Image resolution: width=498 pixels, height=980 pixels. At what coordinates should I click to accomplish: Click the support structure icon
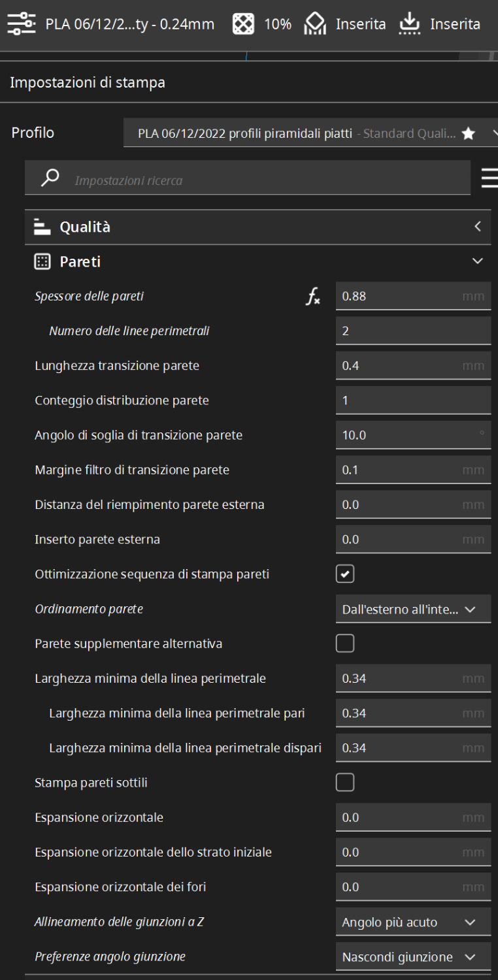[316, 25]
